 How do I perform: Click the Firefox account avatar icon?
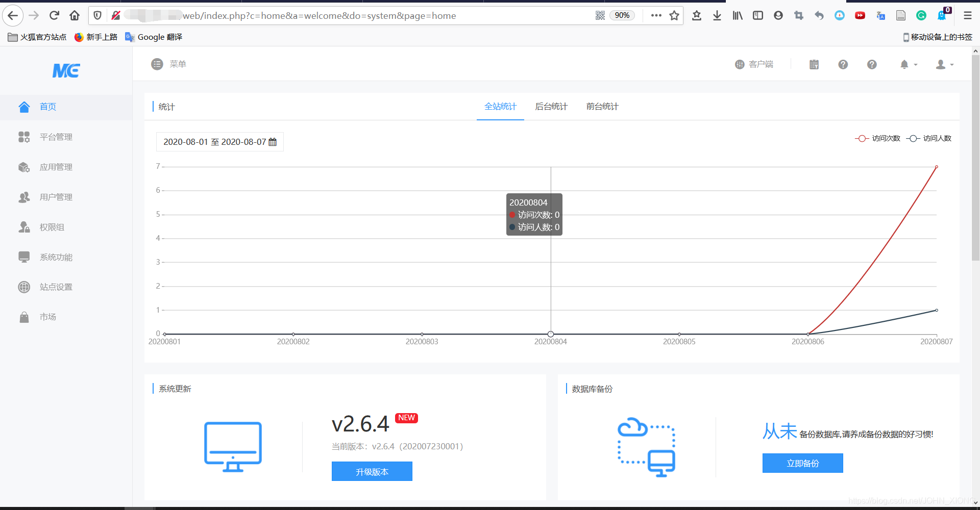click(778, 15)
